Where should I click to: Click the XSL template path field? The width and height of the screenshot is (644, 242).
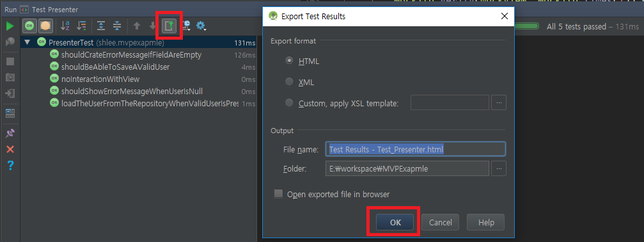click(450, 102)
